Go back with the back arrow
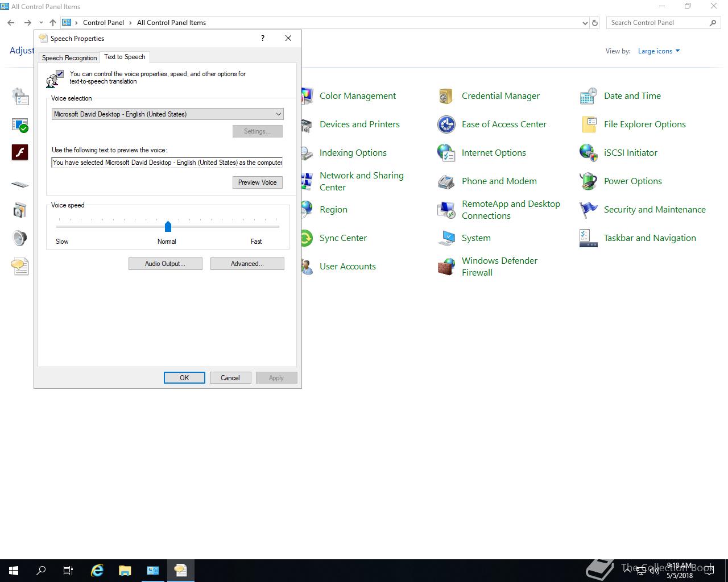This screenshot has width=728, height=582. coord(11,23)
